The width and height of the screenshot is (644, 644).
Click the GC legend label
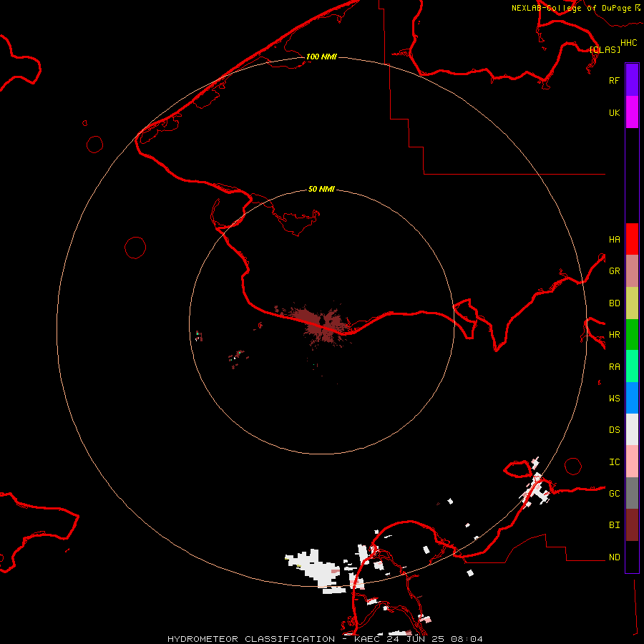614,494
